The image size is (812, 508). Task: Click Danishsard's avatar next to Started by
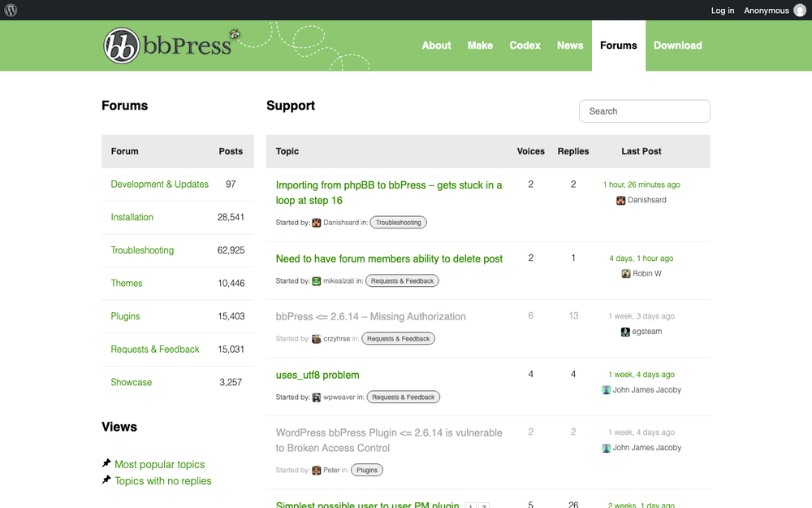pos(317,223)
